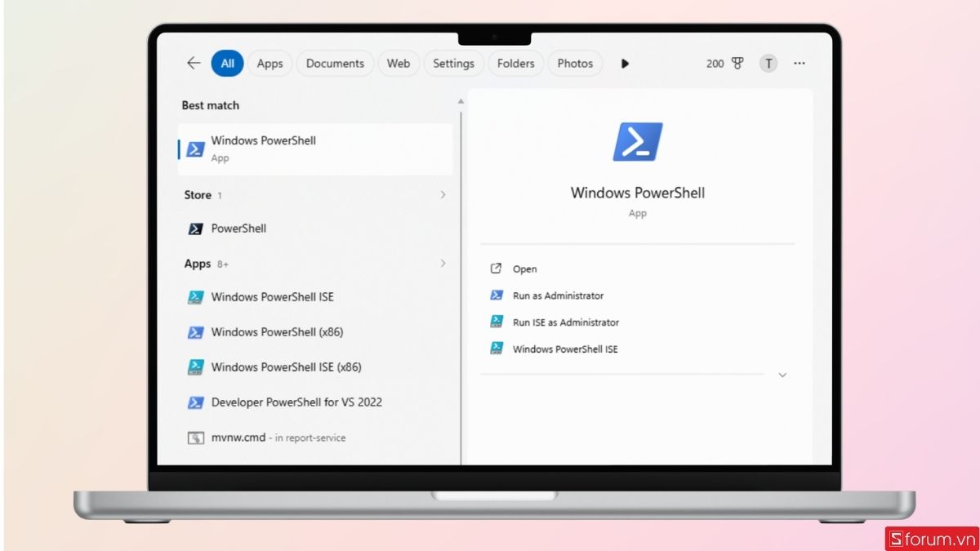
Task: Click the Windows PowerShell (x86) icon
Action: [195, 332]
